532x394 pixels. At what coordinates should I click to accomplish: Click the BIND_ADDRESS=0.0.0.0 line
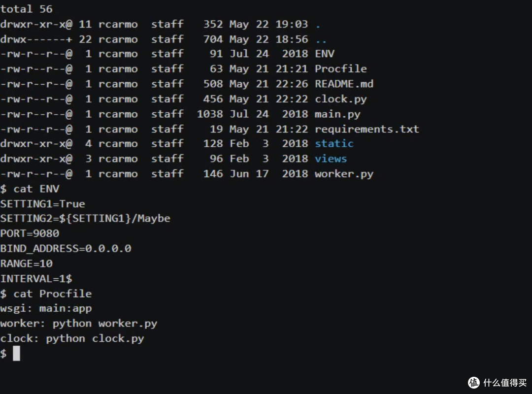66,249
